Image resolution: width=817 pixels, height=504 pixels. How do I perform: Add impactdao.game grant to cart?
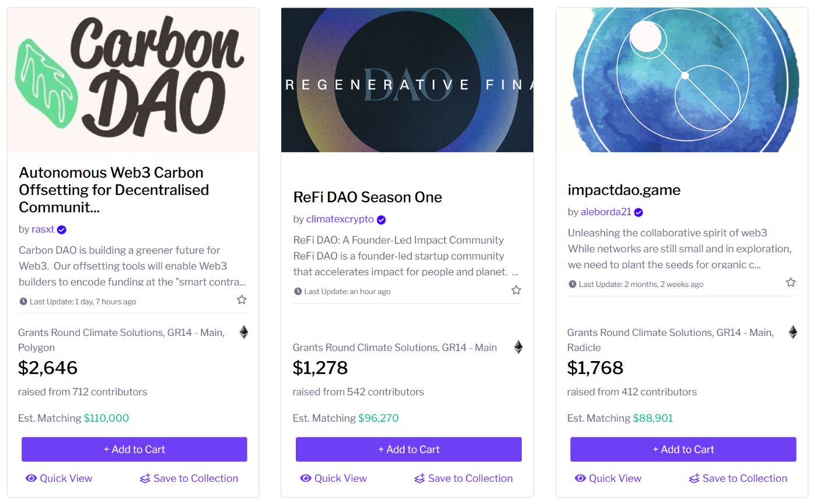coord(683,449)
